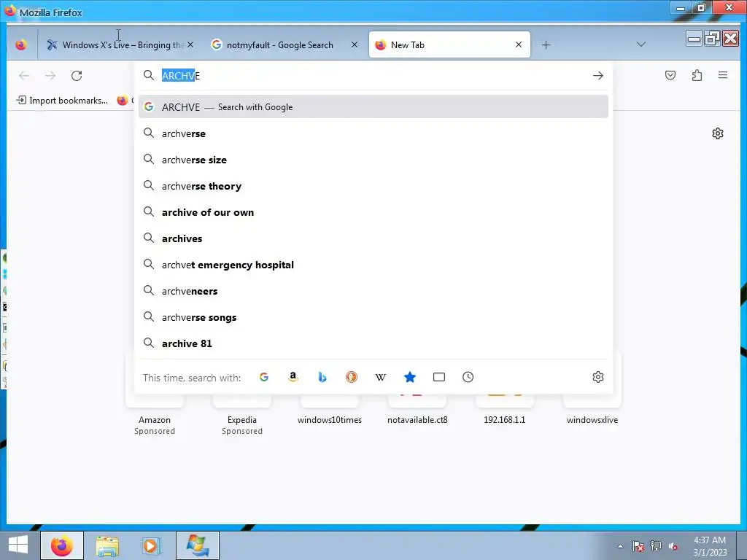Click the network icon in the system tray
Image resolution: width=747 pixels, height=560 pixels.
click(x=656, y=546)
